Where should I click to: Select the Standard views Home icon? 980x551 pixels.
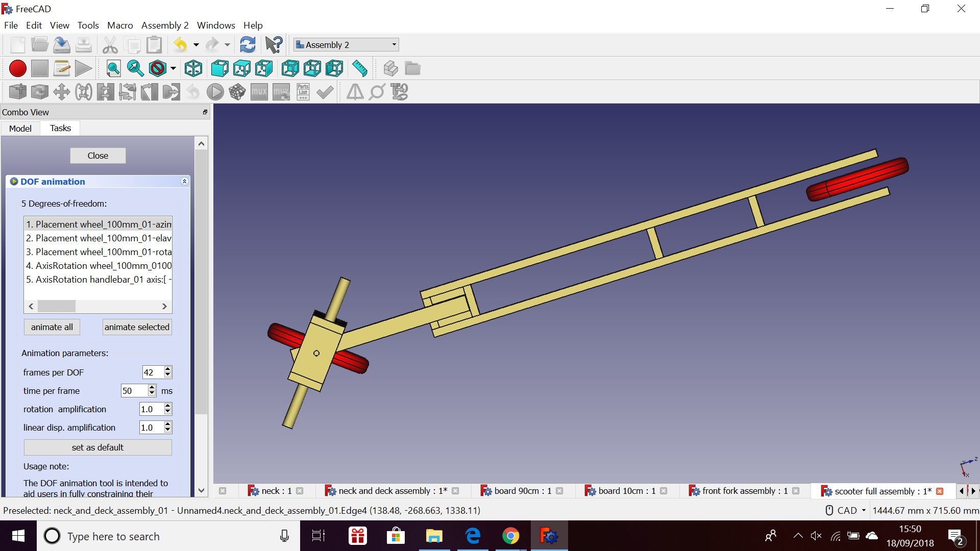coord(194,67)
